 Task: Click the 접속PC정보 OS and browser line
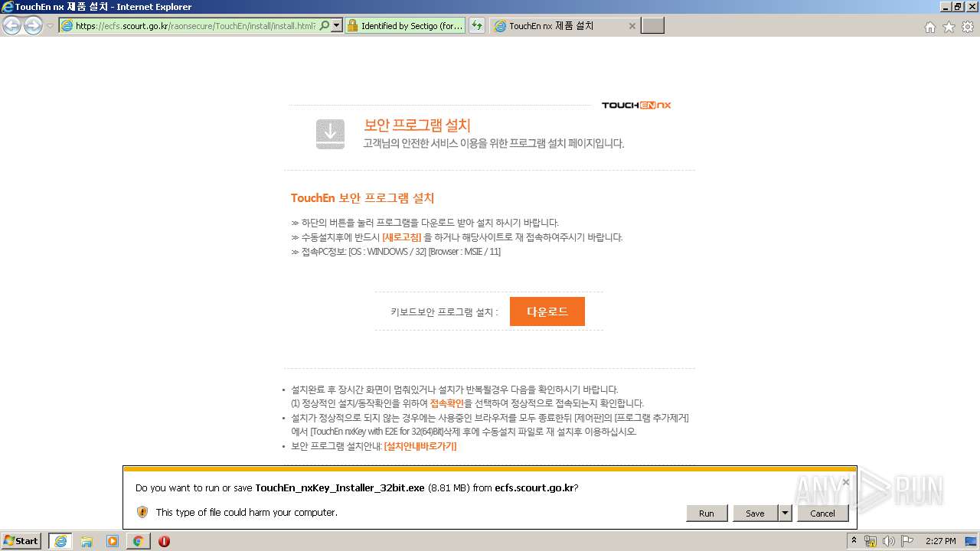[396, 252]
